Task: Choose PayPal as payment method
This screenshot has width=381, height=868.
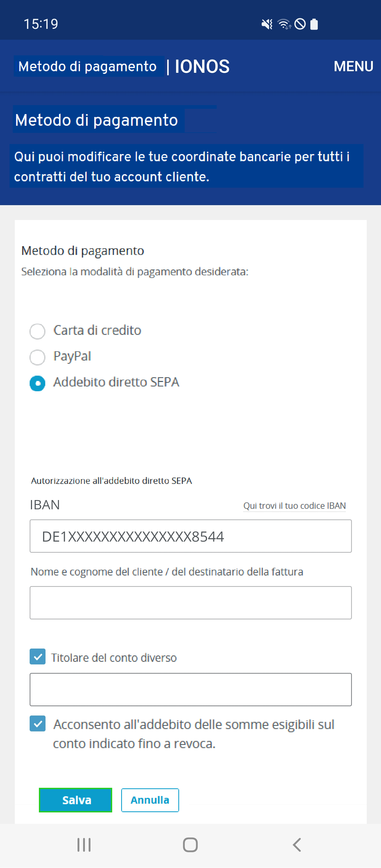Action: point(37,357)
